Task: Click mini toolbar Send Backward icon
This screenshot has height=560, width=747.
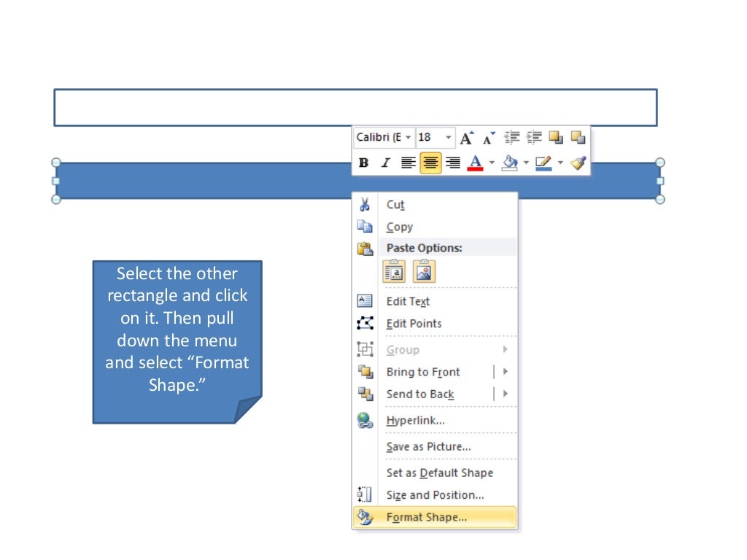Action: (x=578, y=138)
